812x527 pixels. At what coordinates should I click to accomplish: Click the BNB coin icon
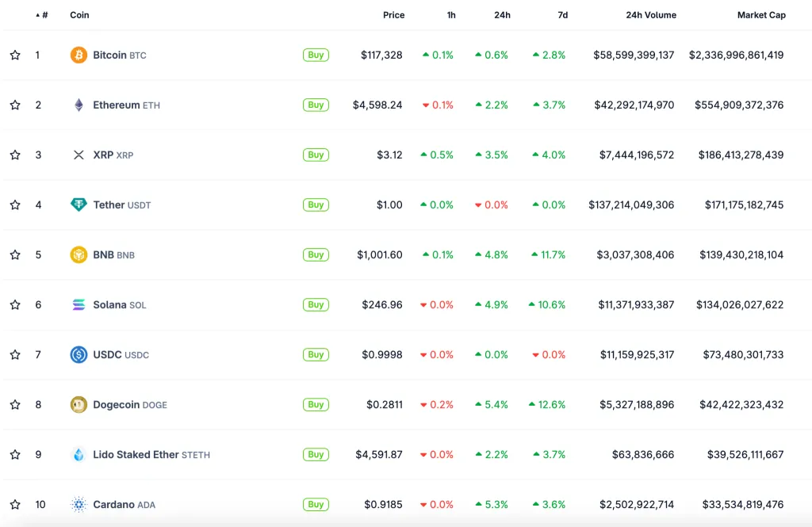tap(79, 255)
